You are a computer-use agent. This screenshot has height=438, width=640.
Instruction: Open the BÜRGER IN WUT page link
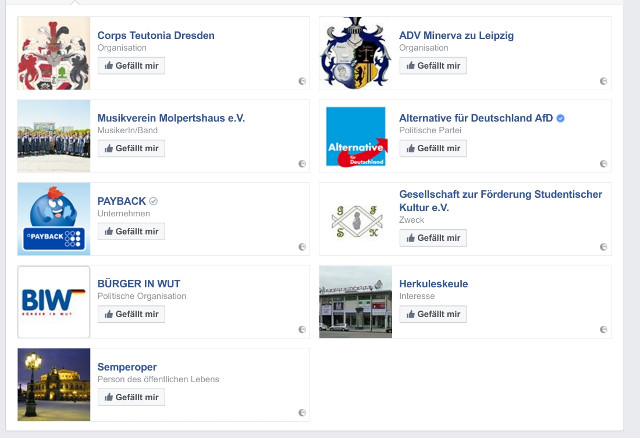tap(139, 284)
